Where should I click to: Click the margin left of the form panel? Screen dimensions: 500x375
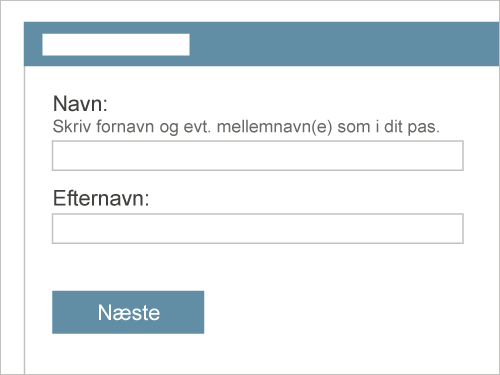[12, 200]
